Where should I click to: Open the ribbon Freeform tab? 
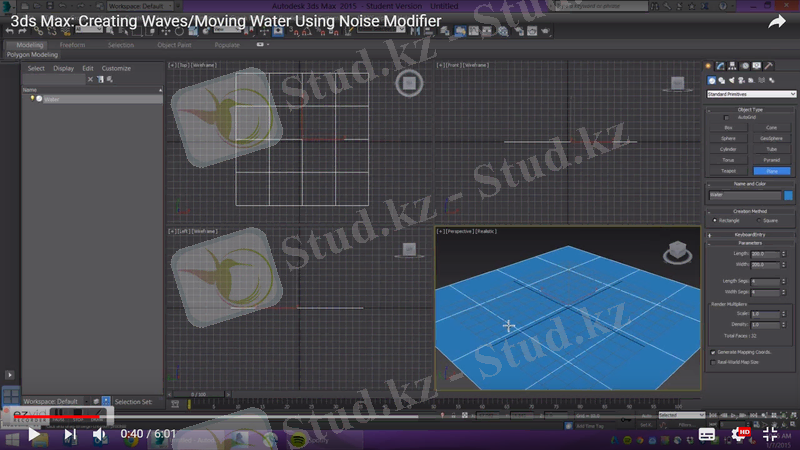72,45
